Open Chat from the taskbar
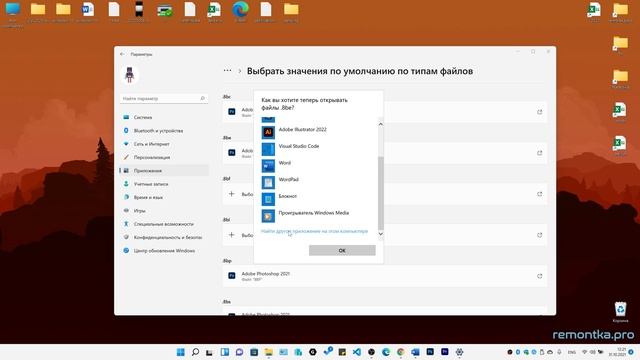 click(239, 352)
